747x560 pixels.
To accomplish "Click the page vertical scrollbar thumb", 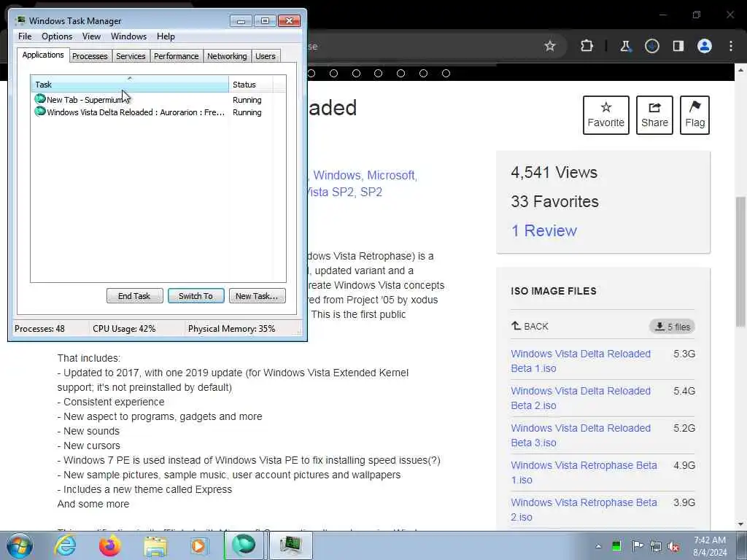I will pos(740,262).
